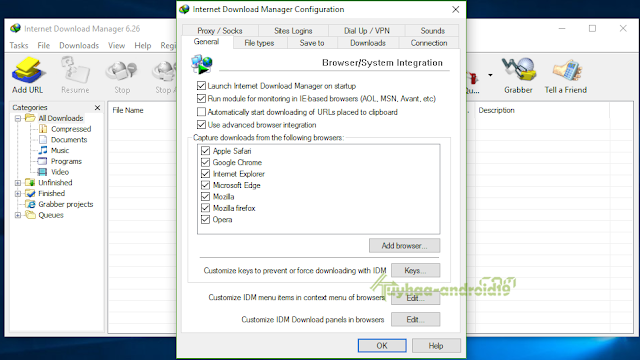Screen dimensions: 640x360
Task: Uncheck Opera browser
Action: click(205, 219)
